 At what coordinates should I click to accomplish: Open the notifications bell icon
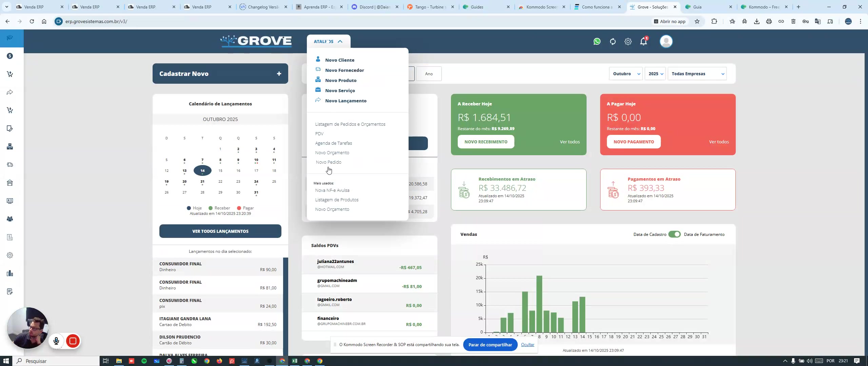[643, 41]
